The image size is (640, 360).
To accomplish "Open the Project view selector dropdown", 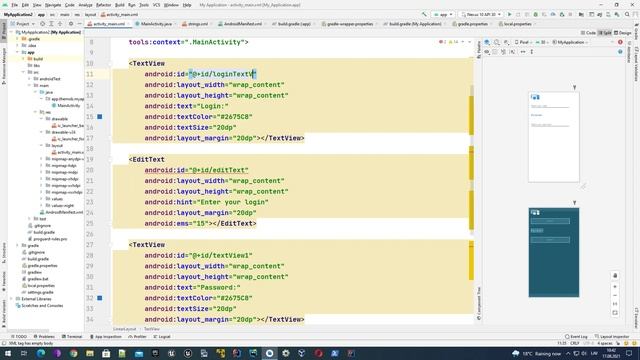I will point(22,24).
